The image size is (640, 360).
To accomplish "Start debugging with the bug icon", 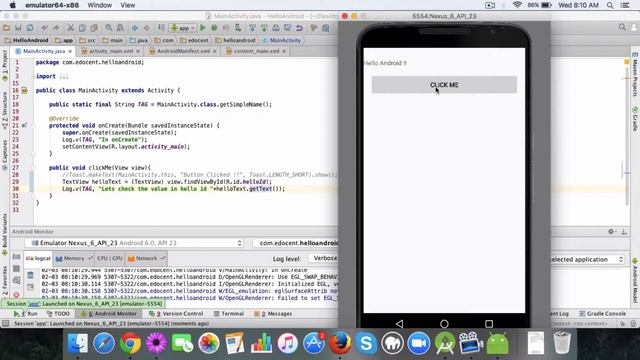I will pyautogui.click(x=214, y=28).
